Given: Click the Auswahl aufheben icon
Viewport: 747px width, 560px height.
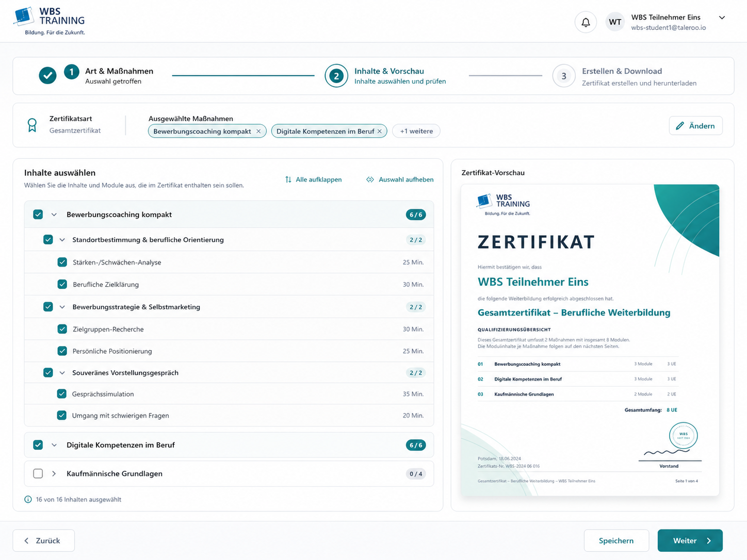Looking at the screenshot, I should pyautogui.click(x=370, y=179).
